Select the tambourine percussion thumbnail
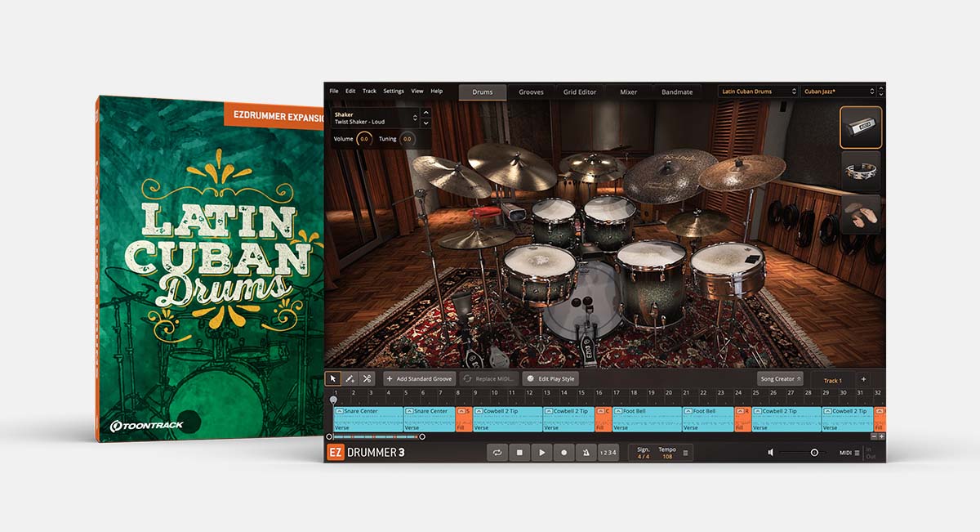The height and width of the screenshot is (532, 980). point(861,171)
